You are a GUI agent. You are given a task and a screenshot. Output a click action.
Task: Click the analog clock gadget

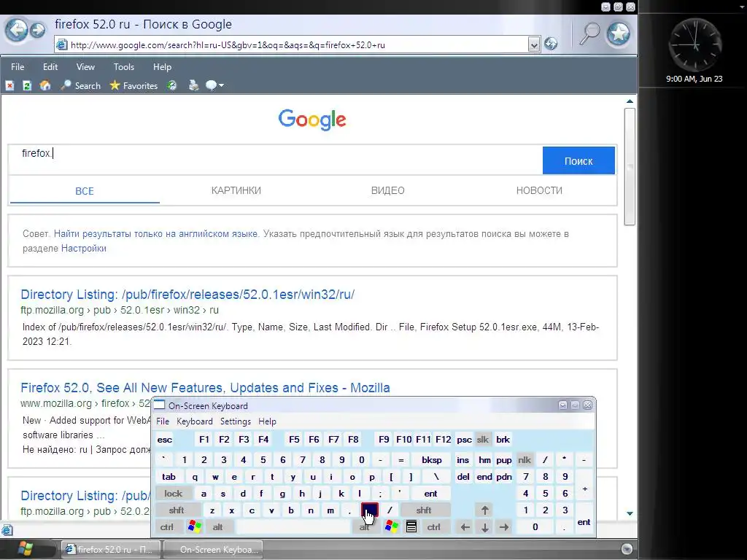click(695, 46)
